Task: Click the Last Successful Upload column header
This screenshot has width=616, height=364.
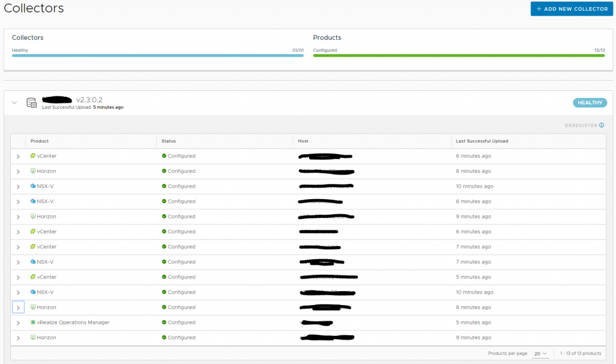Action: (x=482, y=141)
